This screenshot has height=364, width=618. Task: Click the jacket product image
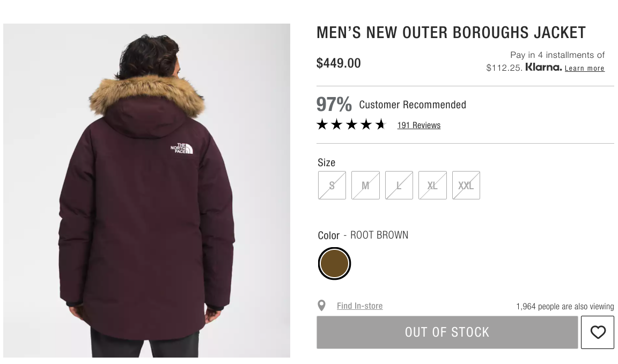coord(146,191)
